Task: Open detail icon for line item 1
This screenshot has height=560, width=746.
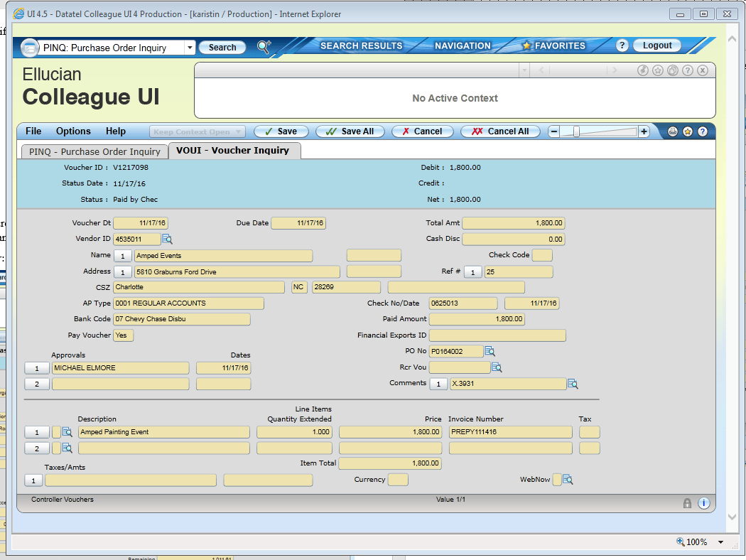Action: (x=67, y=432)
